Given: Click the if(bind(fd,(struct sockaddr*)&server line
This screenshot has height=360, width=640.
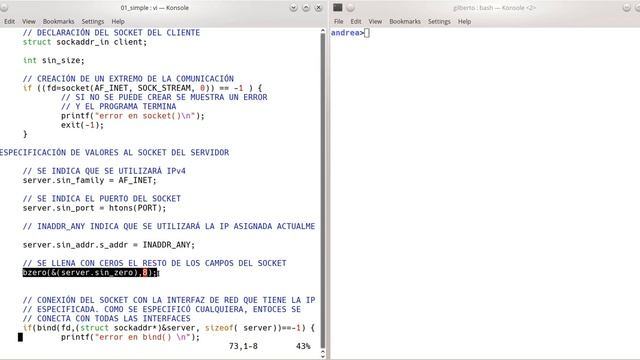Looking at the screenshot, I should [x=169, y=327].
